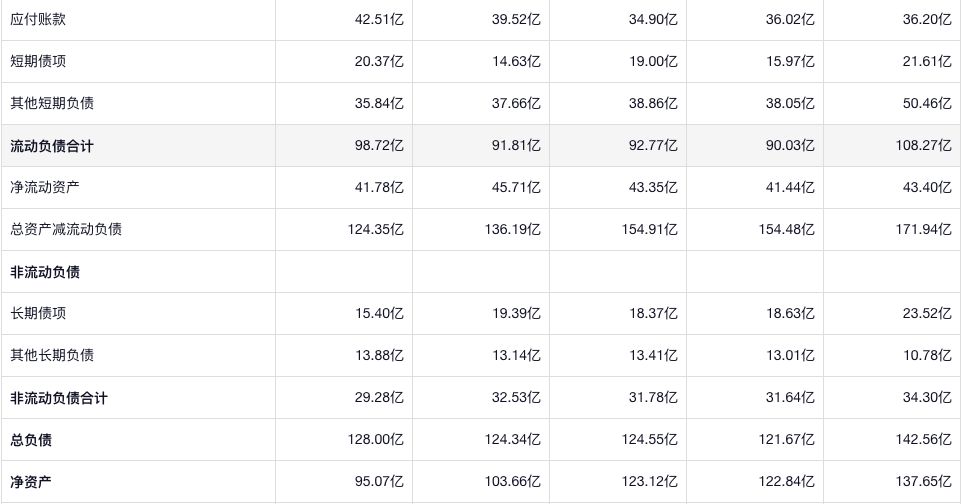Click the 其他短期负债 row label
The image size is (961, 504).
(x=52, y=103)
